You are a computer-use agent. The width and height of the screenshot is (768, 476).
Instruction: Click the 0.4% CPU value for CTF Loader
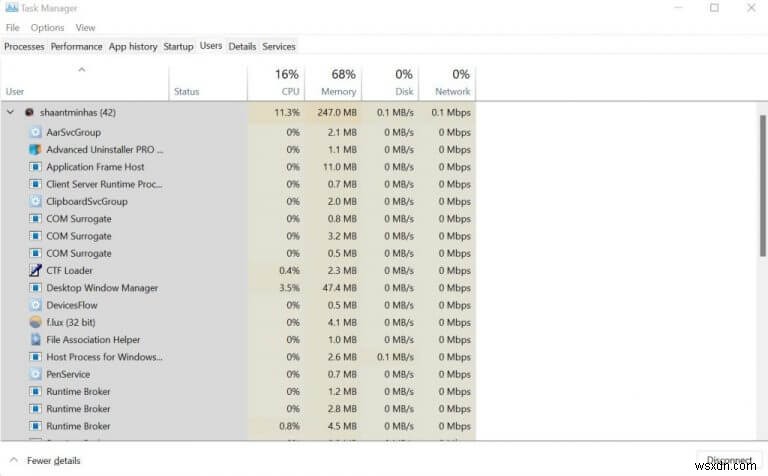[x=289, y=270]
